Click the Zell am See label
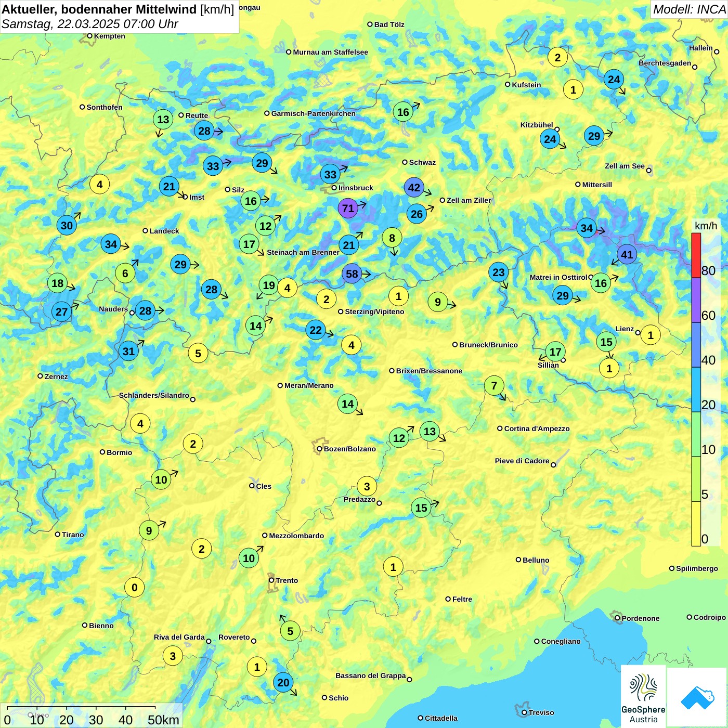Image resolution: width=728 pixels, height=728 pixels. point(625,166)
